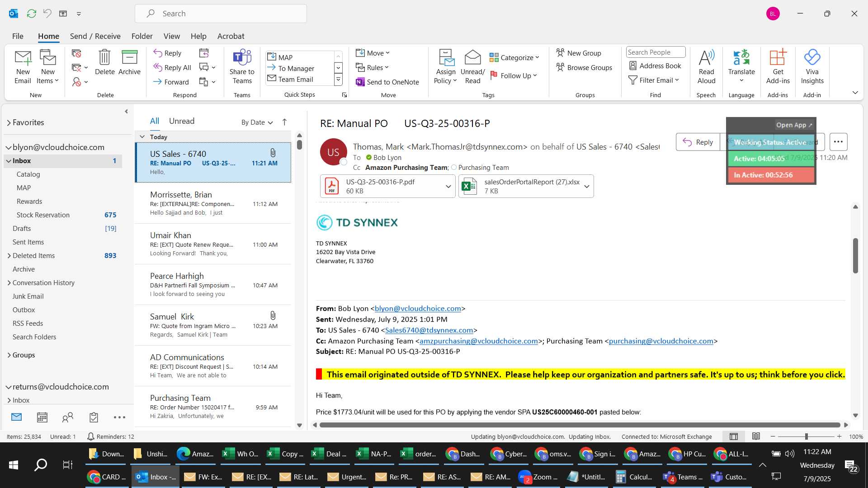Open more actions in reading pane
This screenshot has width=868, height=488.
tap(838, 142)
